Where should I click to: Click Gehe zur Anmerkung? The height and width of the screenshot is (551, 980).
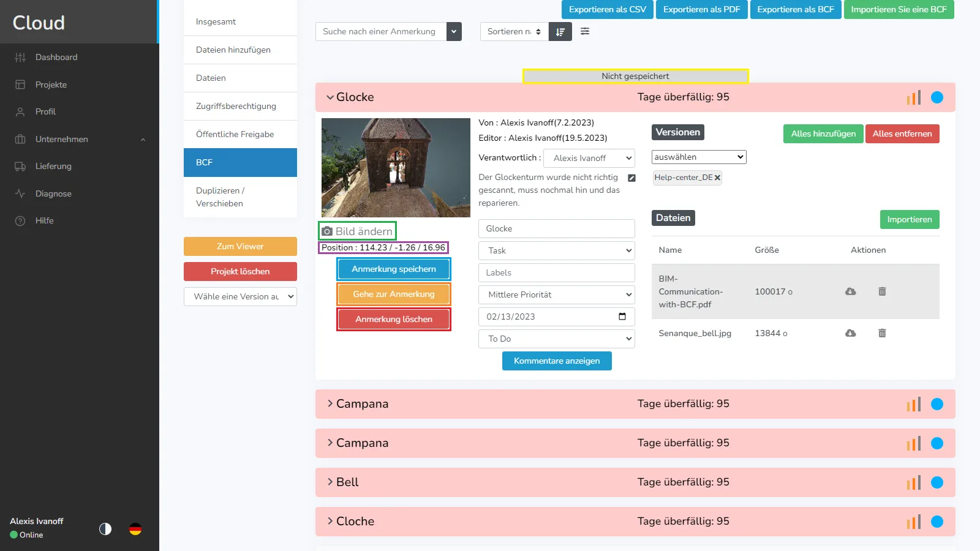(x=394, y=294)
